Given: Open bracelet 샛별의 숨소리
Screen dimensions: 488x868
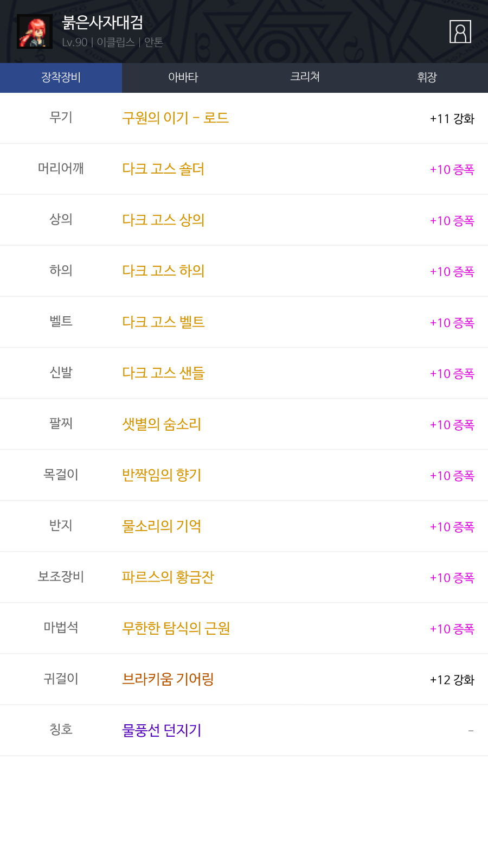Looking at the screenshot, I should click(x=162, y=424).
